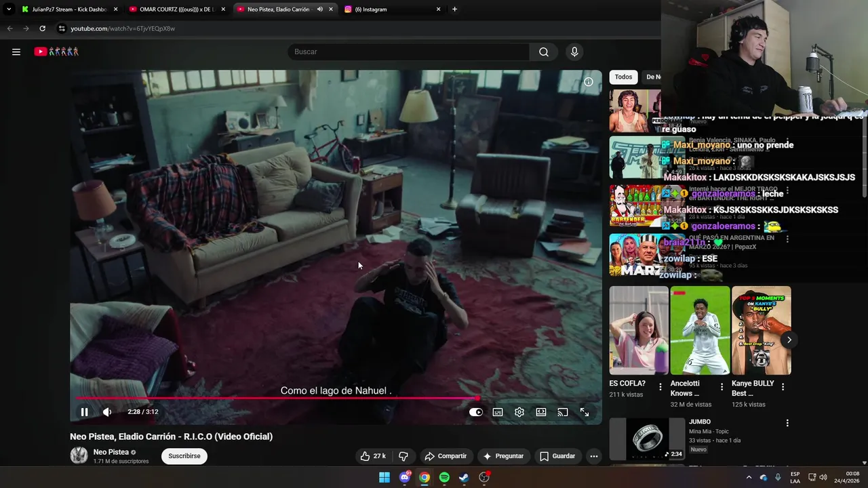Screen dimensions: 868x488
Task: Save the video with Guardar
Action: [557, 456]
